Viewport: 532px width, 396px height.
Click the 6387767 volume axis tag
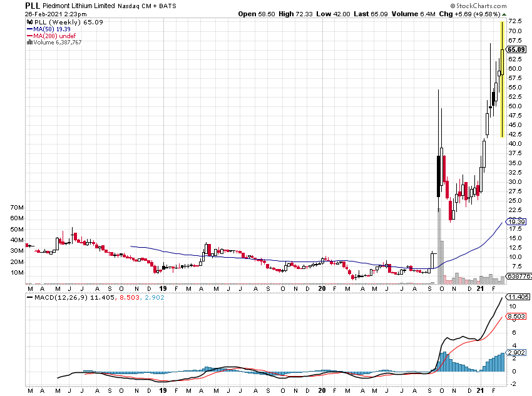tap(519, 277)
